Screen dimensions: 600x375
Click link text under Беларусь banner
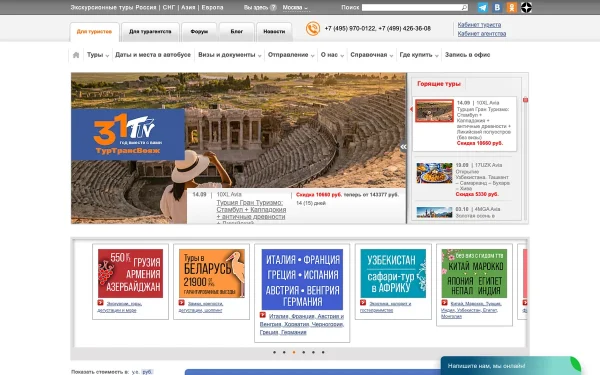tap(201, 307)
